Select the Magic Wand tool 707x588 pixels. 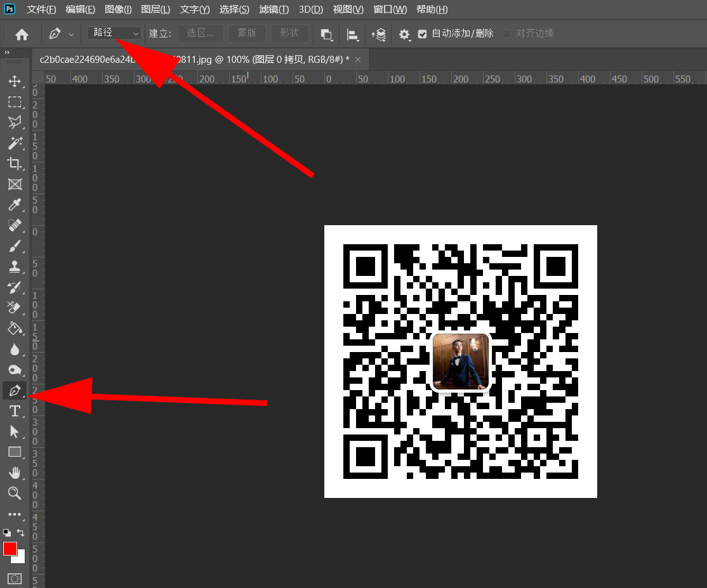(x=14, y=143)
